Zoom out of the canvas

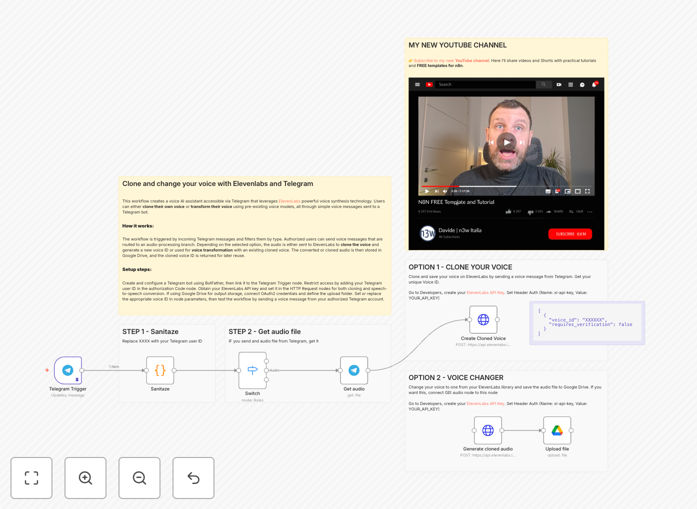click(x=139, y=478)
